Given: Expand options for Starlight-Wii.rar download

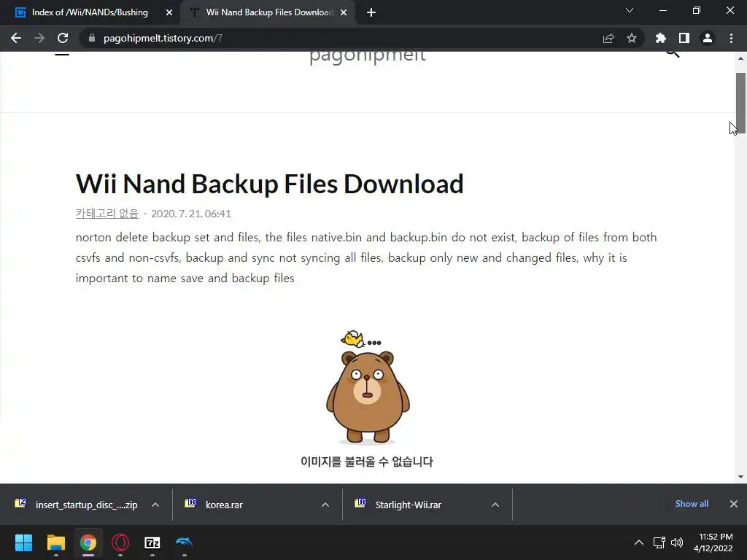Looking at the screenshot, I should point(495,505).
